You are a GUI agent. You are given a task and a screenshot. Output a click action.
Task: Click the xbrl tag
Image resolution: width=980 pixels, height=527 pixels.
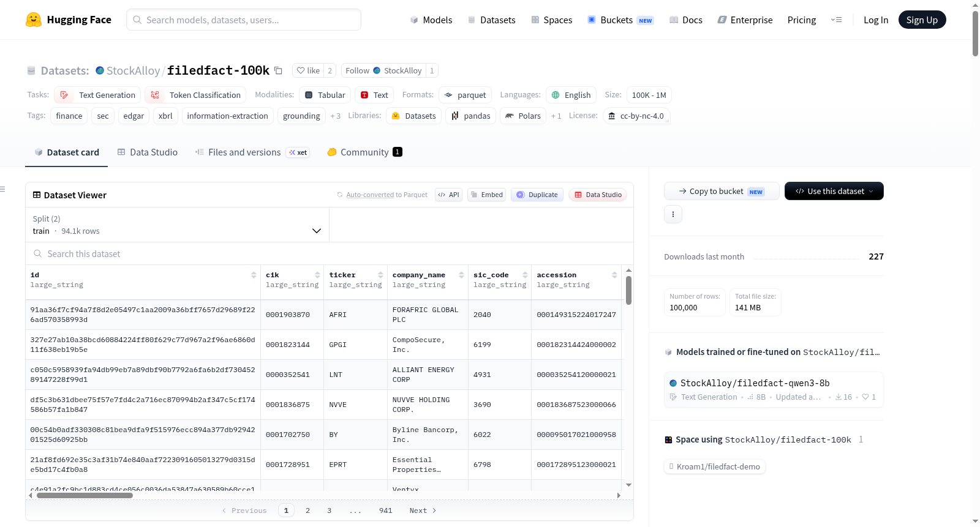point(165,116)
